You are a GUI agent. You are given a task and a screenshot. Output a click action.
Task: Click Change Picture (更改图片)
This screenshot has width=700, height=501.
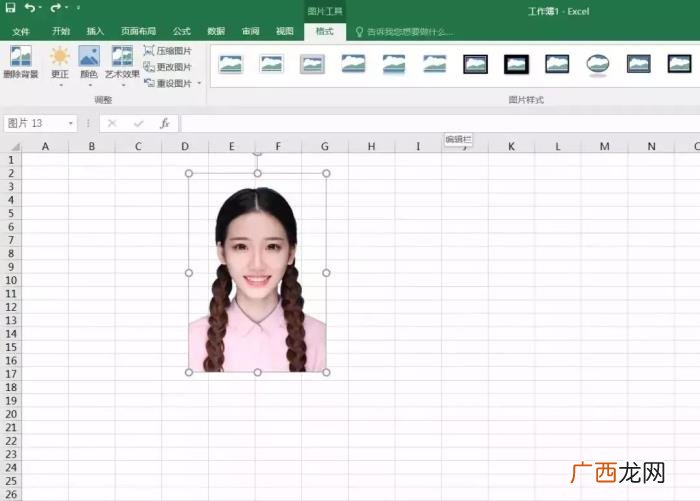(x=167, y=67)
